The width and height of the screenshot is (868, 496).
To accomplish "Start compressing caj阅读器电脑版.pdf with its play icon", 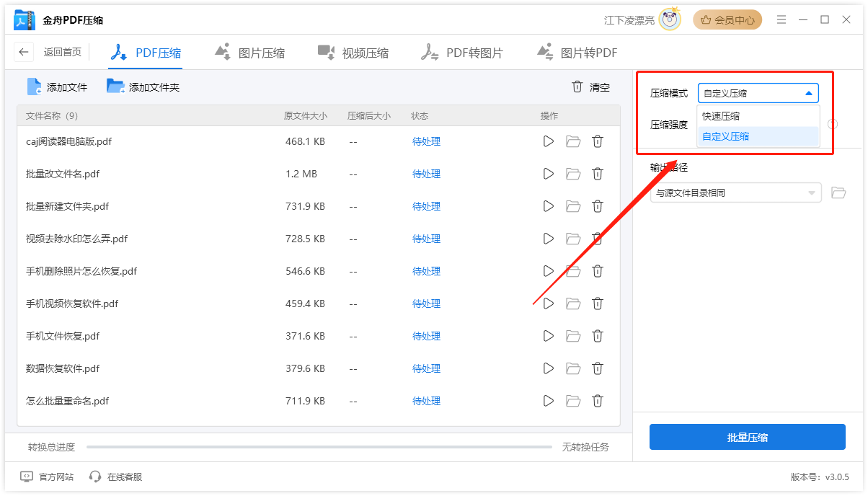I will click(x=548, y=141).
